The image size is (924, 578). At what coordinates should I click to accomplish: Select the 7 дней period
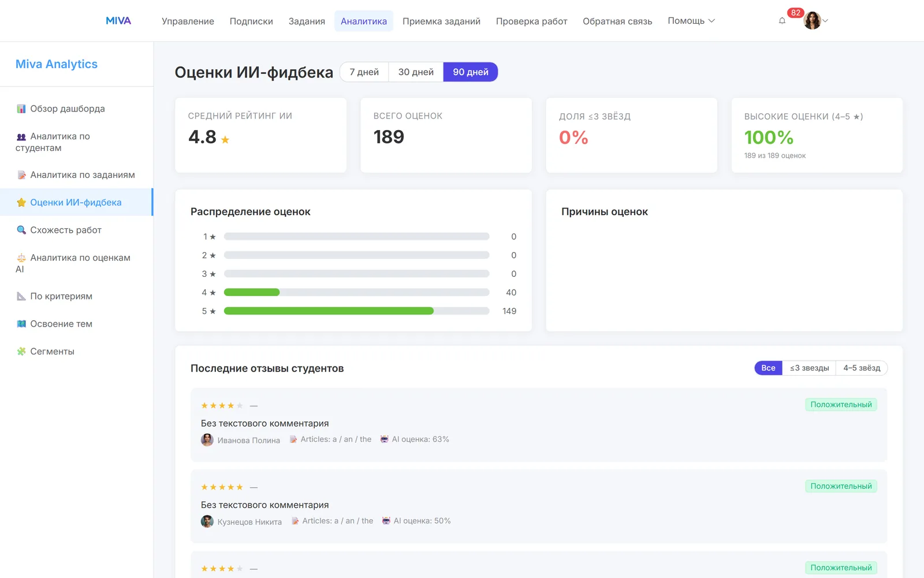pos(364,72)
